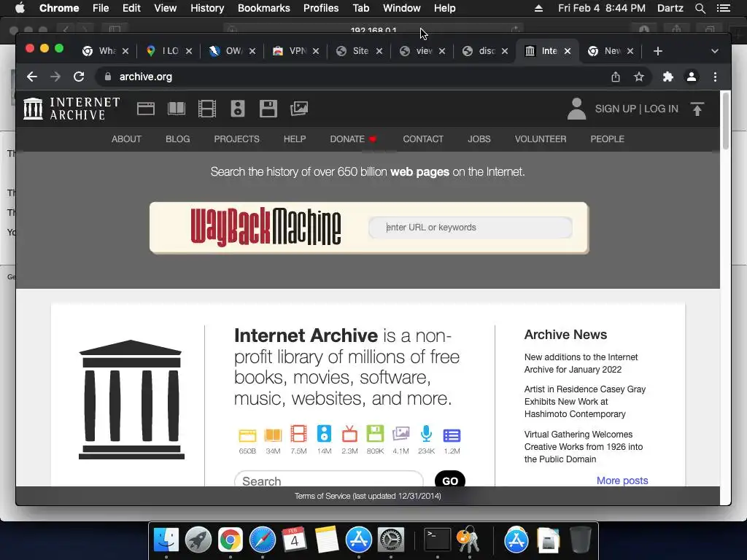Open Safari from the Dock
The width and height of the screenshot is (747, 560).
263,540
